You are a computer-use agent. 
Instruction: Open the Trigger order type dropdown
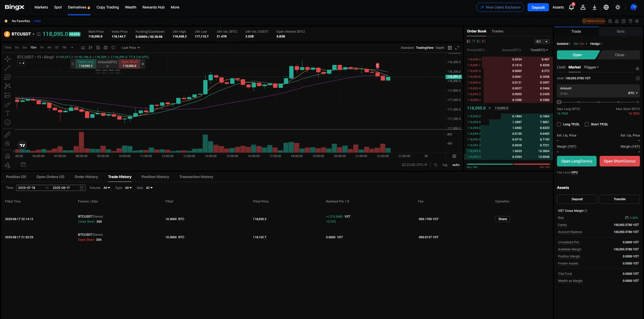(591, 67)
